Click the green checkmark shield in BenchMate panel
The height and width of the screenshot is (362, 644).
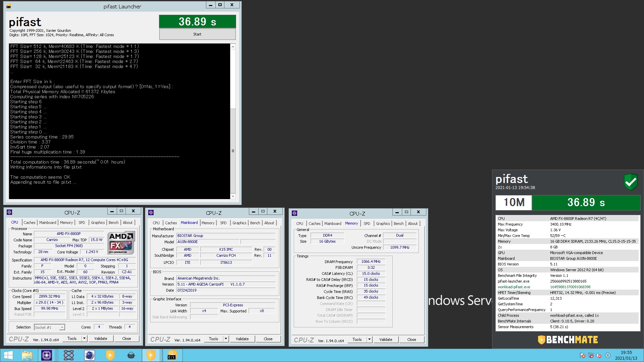(631, 182)
